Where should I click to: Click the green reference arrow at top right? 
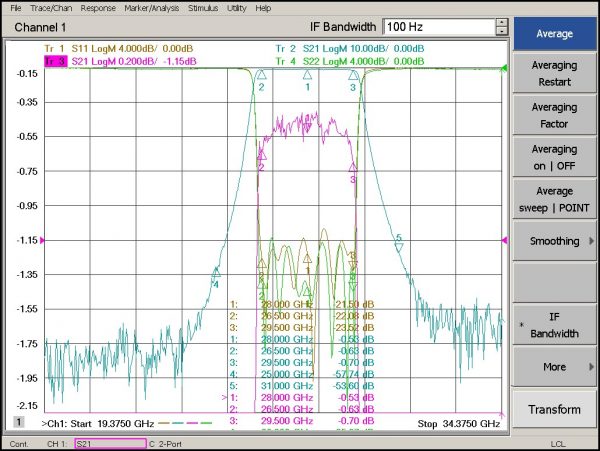click(x=505, y=68)
